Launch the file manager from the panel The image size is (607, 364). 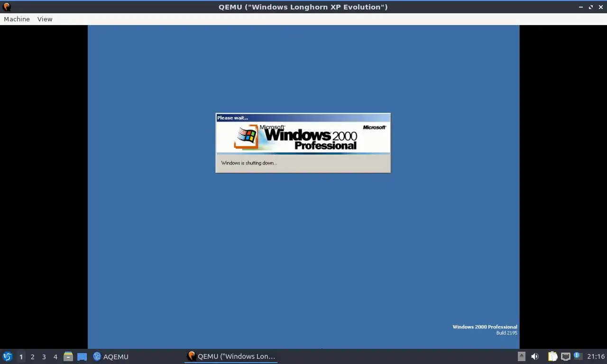(x=68, y=356)
